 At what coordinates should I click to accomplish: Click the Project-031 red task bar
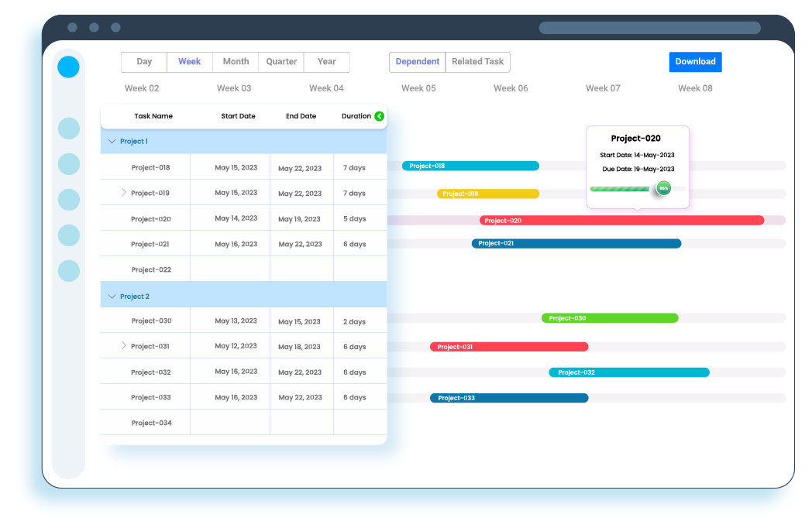tap(508, 346)
